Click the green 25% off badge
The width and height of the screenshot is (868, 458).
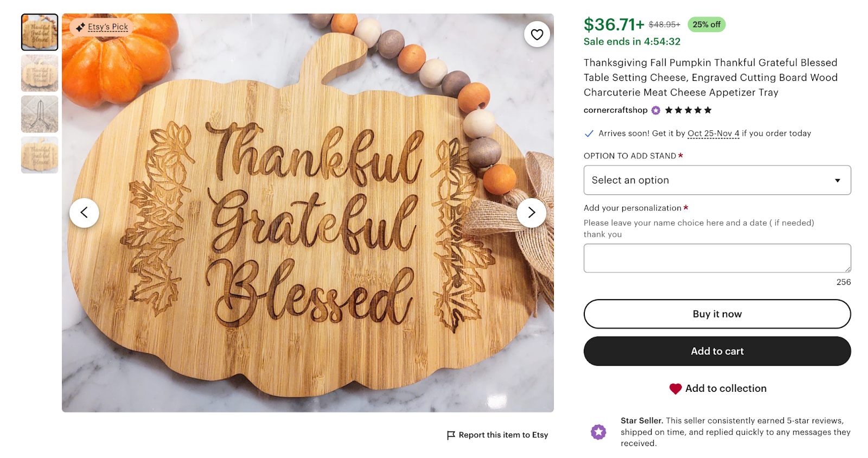click(706, 24)
